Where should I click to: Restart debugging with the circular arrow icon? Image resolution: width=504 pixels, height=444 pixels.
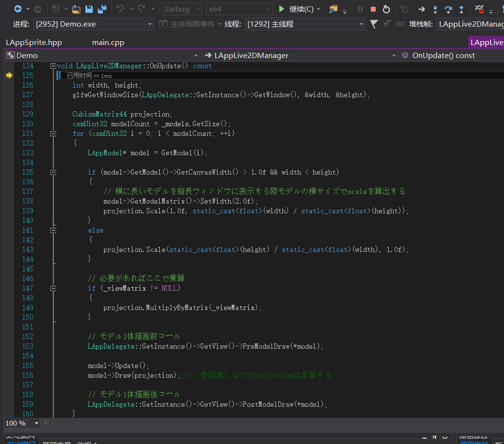(386, 9)
